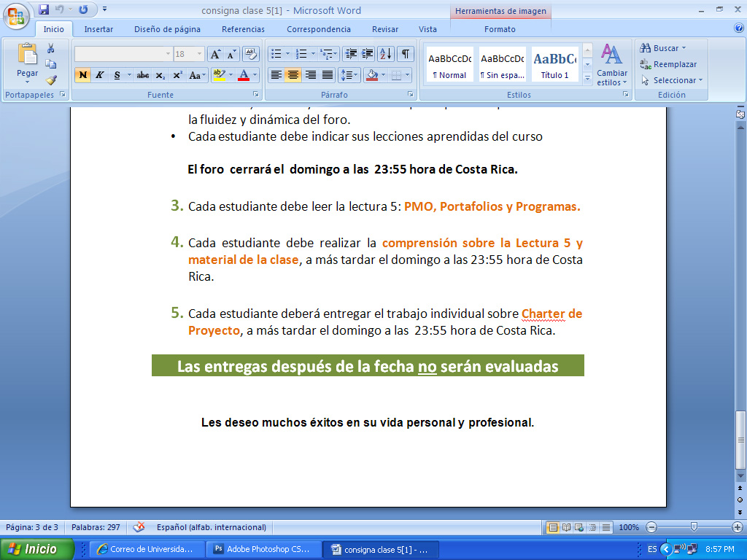Switch to full screen reading view
The width and height of the screenshot is (747, 560).
point(566,527)
